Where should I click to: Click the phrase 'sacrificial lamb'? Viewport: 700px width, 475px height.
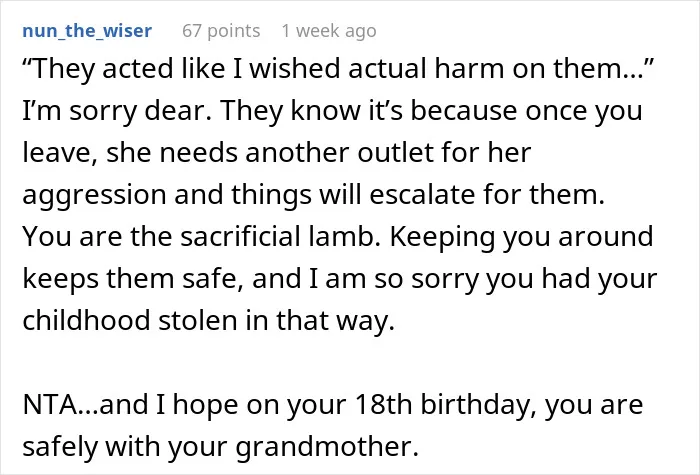pos(280,236)
